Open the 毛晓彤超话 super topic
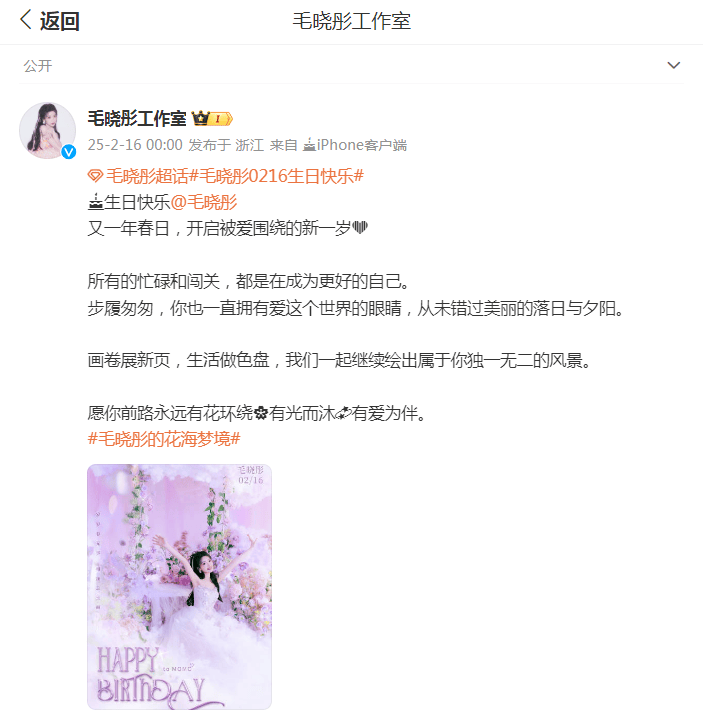 [147, 176]
